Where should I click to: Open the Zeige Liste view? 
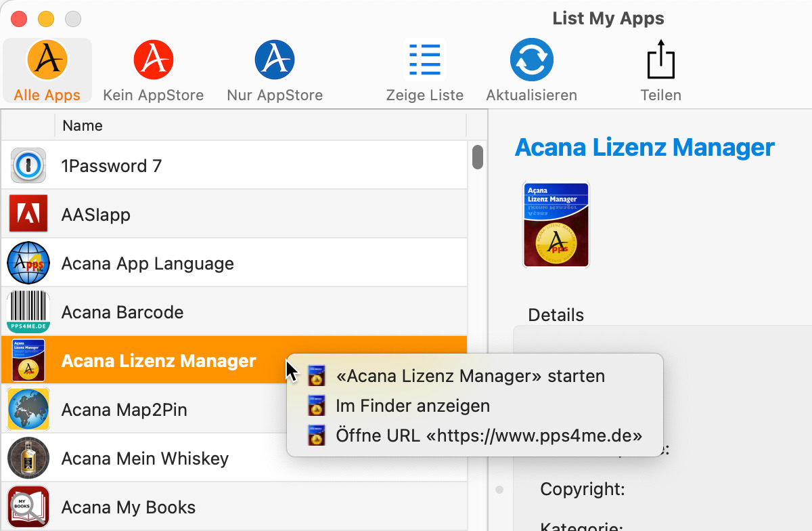point(425,60)
